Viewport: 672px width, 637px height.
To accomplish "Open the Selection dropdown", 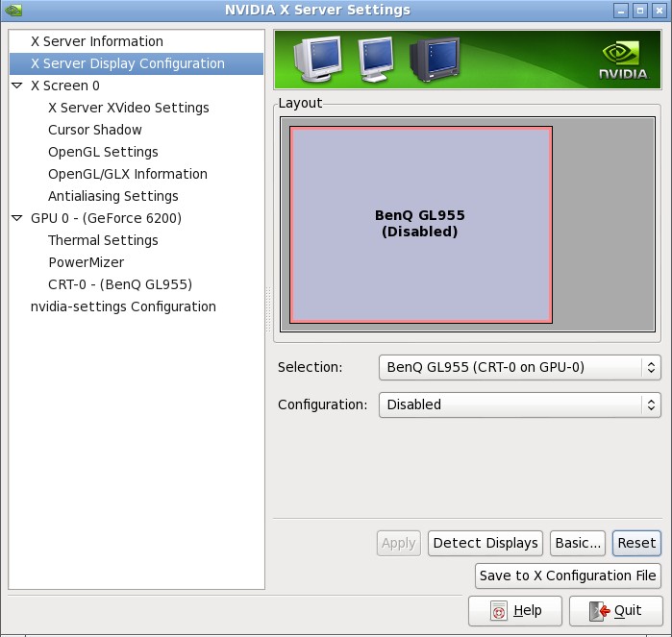I will (519, 367).
